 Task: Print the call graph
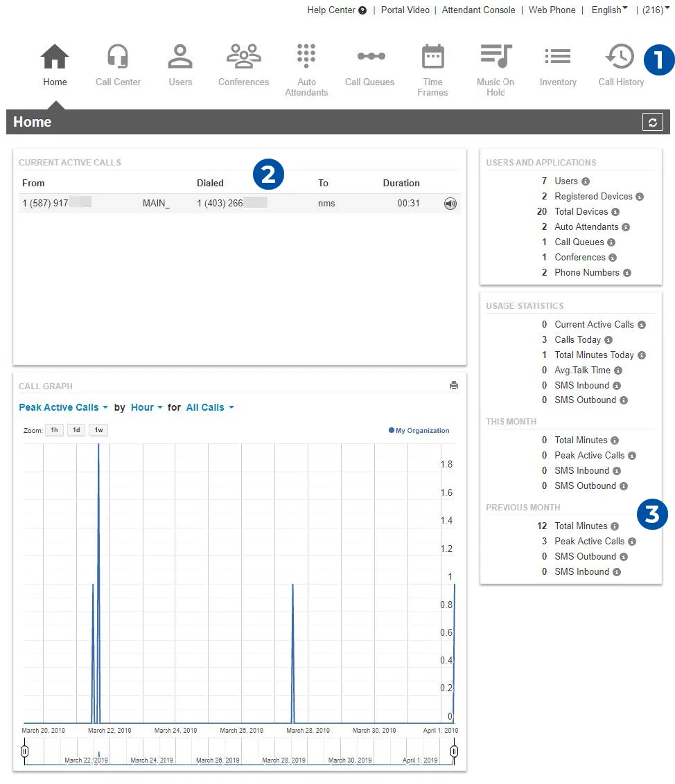point(454,385)
